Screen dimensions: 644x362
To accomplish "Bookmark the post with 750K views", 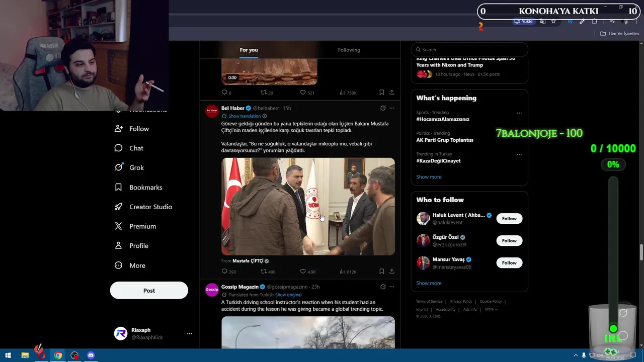I will click(x=381, y=93).
